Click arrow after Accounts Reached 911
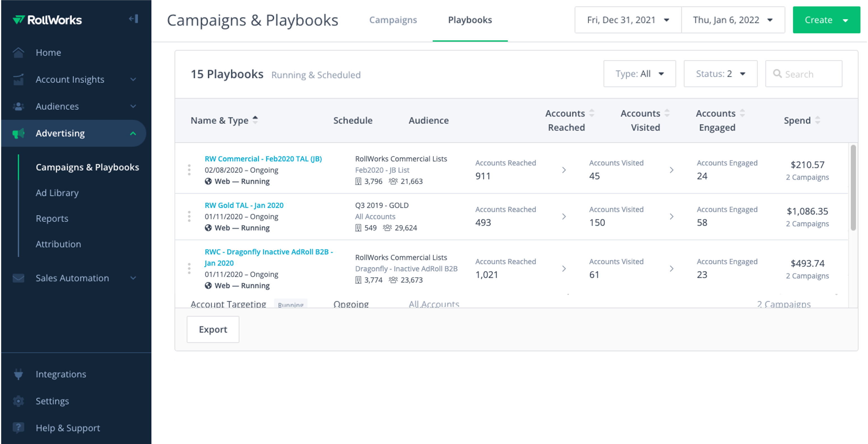 coord(564,170)
